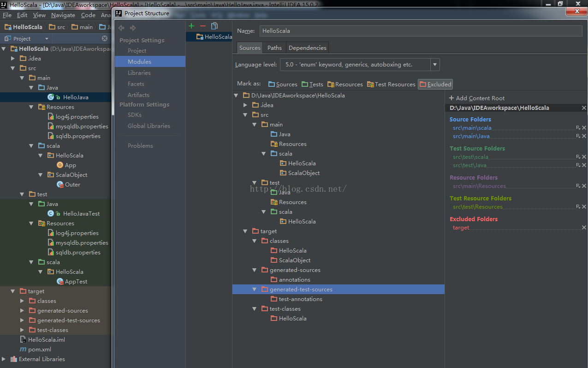Viewport: 588px width, 368px height.
Task: Expand classes folder in the left project panel
Action: pyautogui.click(x=22, y=301)
